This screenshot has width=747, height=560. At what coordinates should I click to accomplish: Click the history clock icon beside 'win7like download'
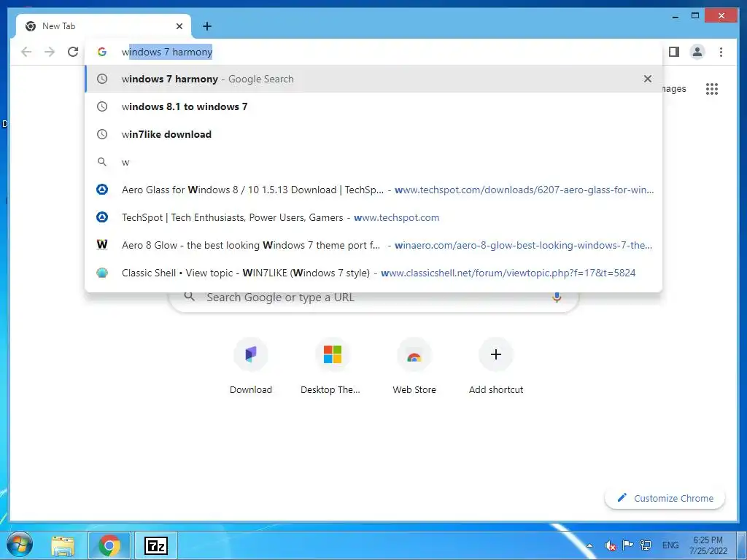coord(102,134)
